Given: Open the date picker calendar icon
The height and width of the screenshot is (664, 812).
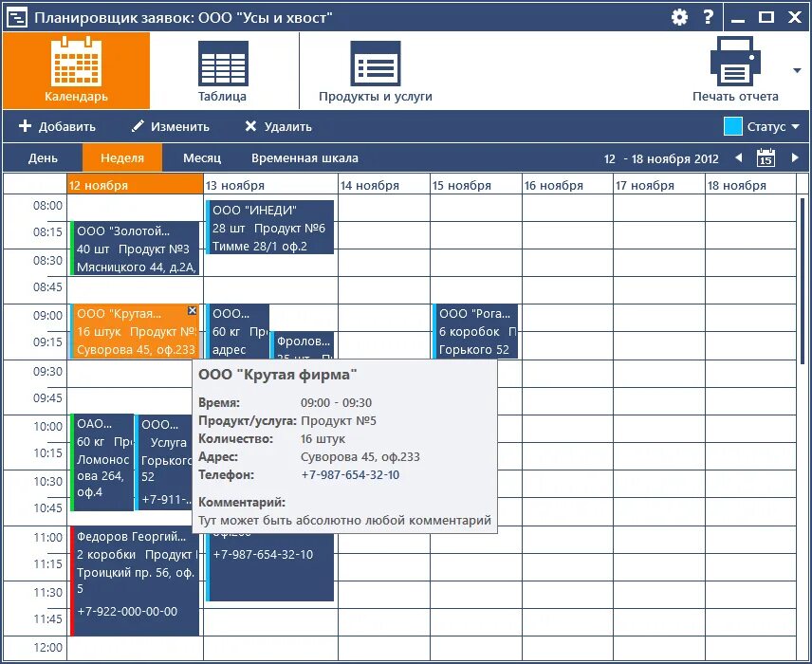Looking at the screenshot, I should (x=766, y=157).
